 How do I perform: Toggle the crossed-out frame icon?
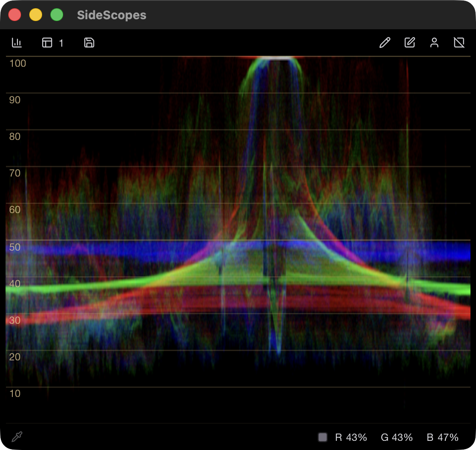[x=459, y=43]
